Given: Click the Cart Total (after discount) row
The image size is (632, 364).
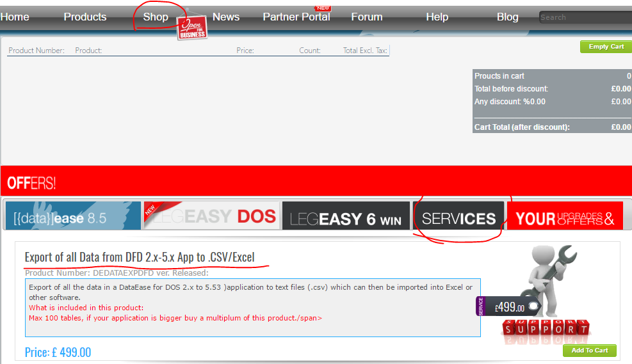Looking at the screenshot, I should (552, 127).
